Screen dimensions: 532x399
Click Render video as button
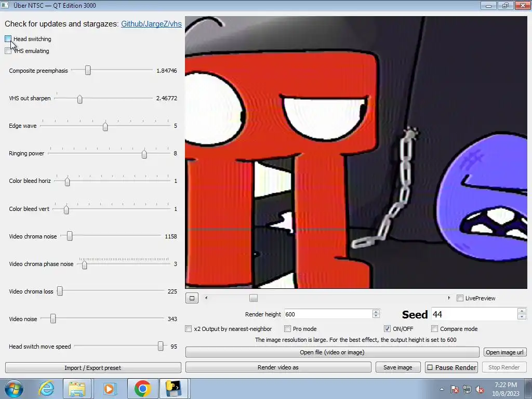[x=278, y=367]
